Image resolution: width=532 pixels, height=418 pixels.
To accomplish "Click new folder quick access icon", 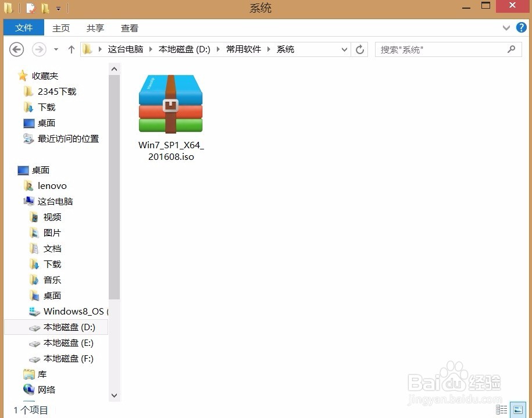I will point(45,8).
